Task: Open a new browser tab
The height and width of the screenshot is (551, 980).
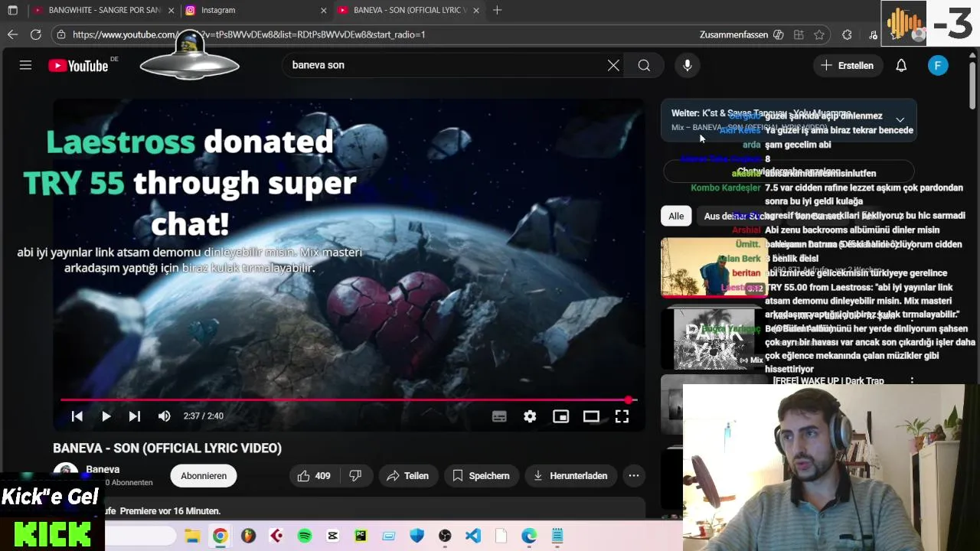Action: pos(498,10)
